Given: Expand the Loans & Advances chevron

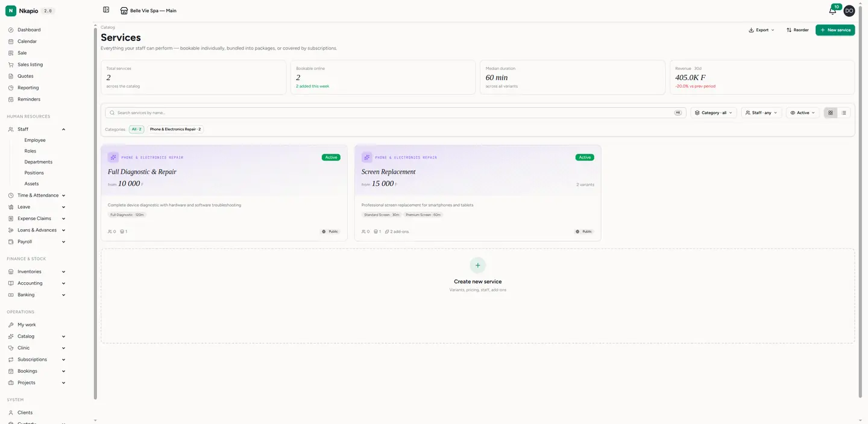Looking at the screenshot, I should (x=63, y=230).
